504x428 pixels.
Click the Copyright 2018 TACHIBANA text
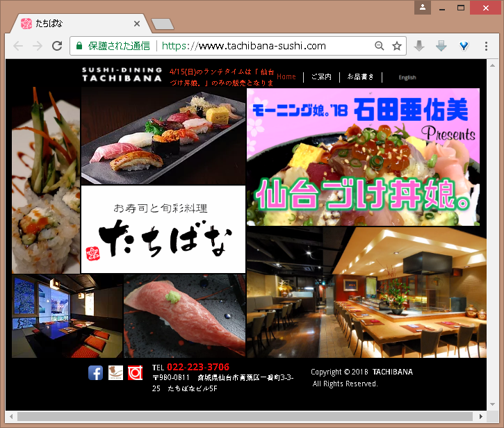point(361,377)
